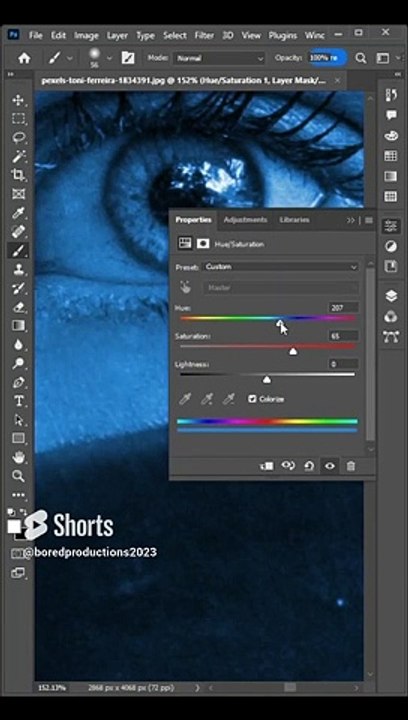Toggle the on-image adjustment hand tool
The height and width of the screenshot is (720, 408).
pos(185,288)
